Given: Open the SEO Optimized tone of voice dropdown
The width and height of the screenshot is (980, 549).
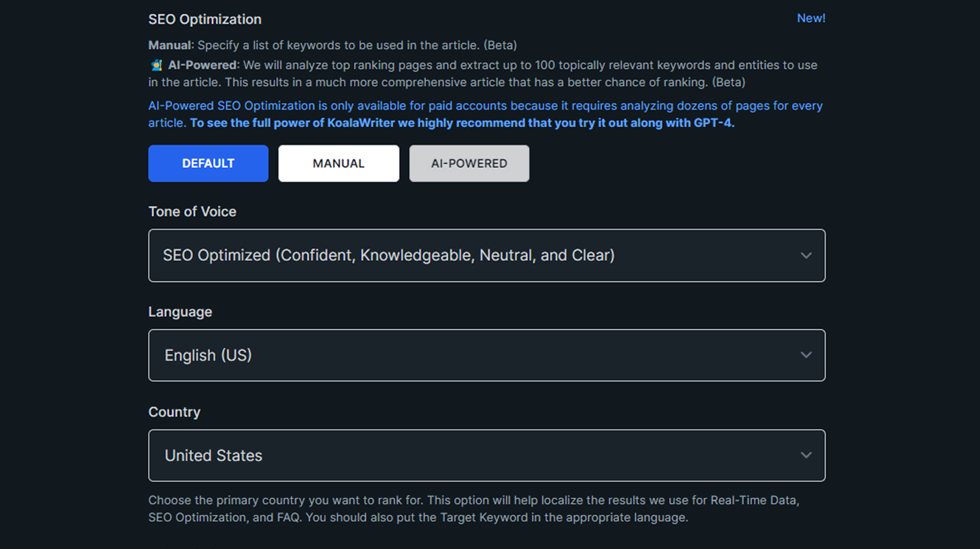Looking at the screenshot, I should (x=487, y=256).
